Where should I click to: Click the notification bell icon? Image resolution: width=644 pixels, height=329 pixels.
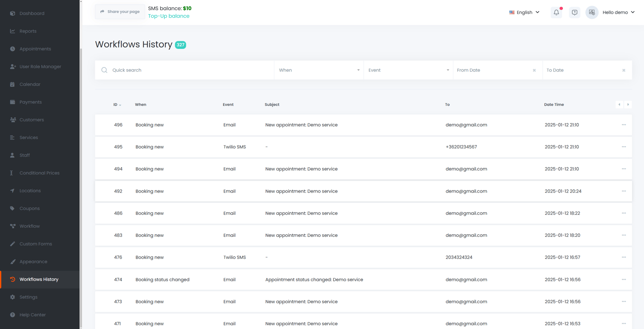click(x=556, y=12)
